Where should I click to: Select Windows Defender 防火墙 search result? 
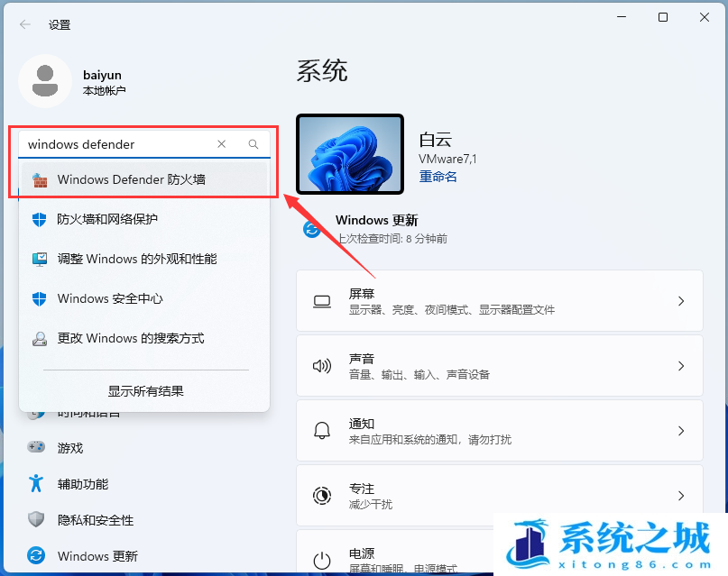pos(144,179)
